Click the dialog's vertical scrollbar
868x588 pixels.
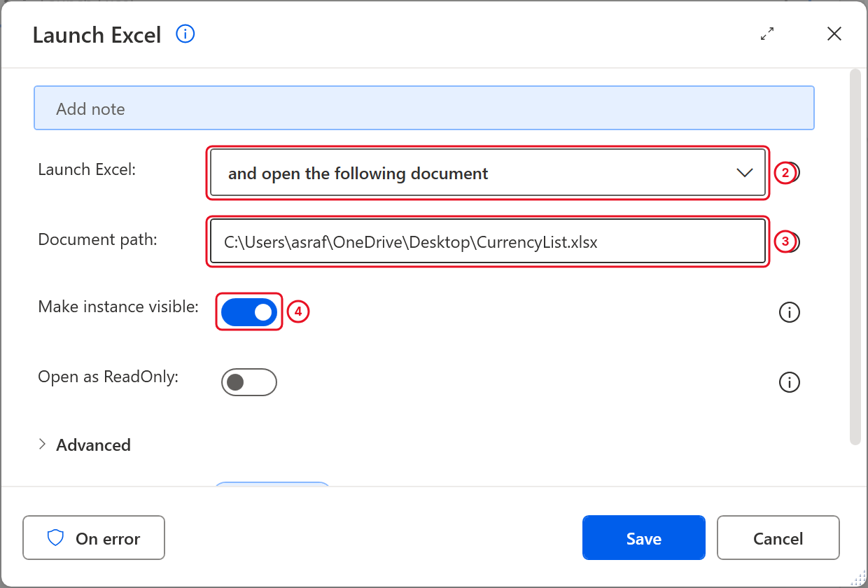point(855,257)
